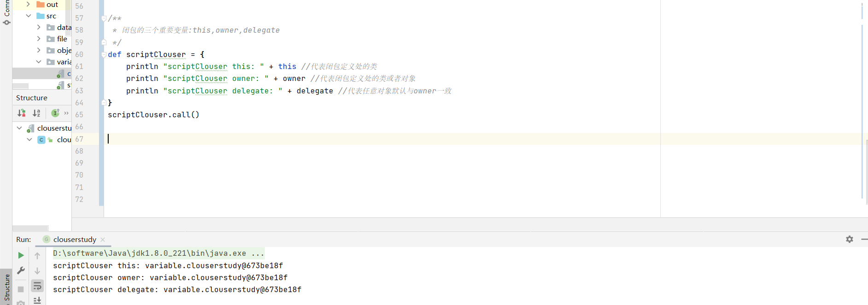The width and height of the screenshot is (868, 305).
Task: Toggle show inherited members in Structure
Action: click(x=55, y=113)
